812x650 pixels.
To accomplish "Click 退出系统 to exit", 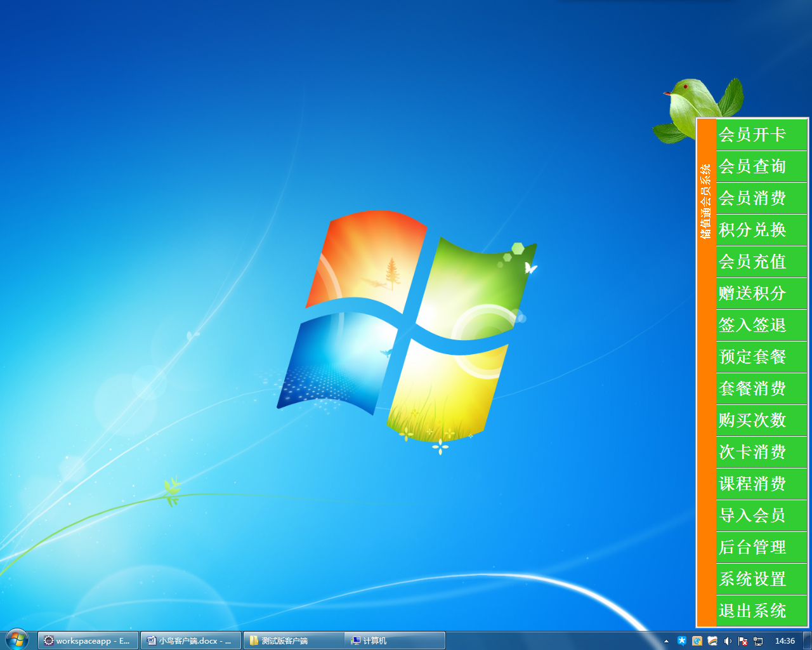I will click(761, 611).
